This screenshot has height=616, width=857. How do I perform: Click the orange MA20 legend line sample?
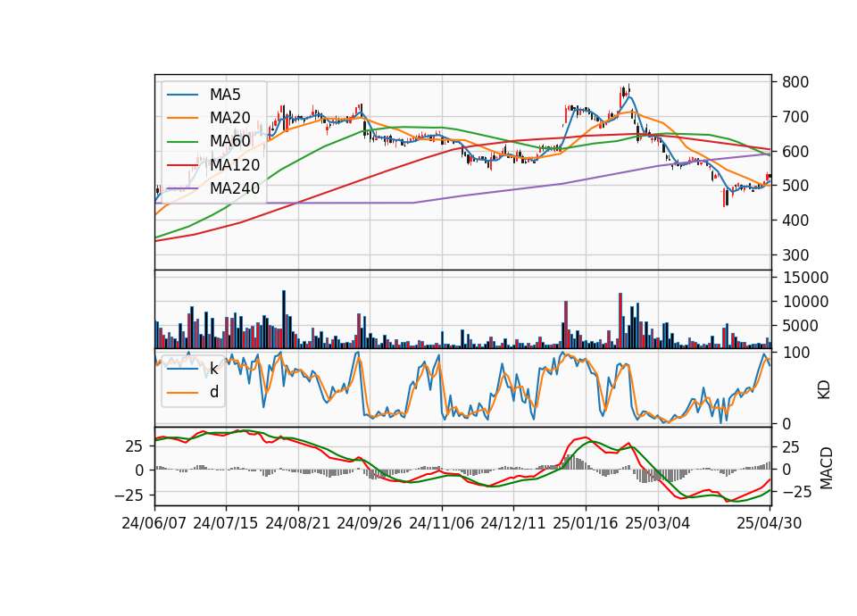point(182,118)
